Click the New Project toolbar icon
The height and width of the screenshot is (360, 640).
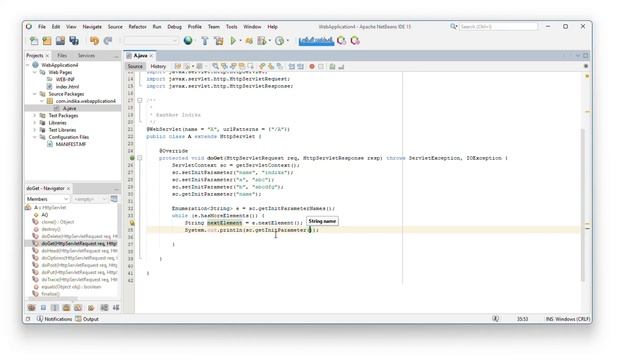tap(47, 40)
